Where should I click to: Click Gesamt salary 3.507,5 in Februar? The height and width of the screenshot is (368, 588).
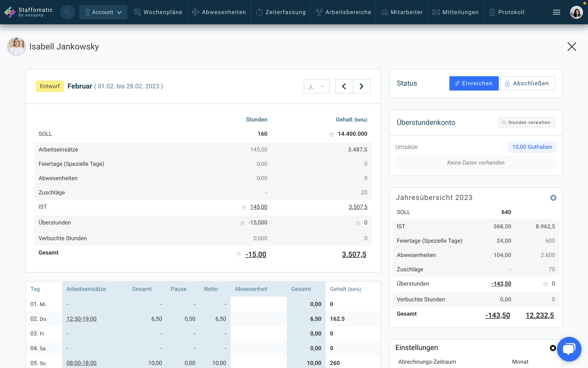pyautogui.click(x=354, y=254)
